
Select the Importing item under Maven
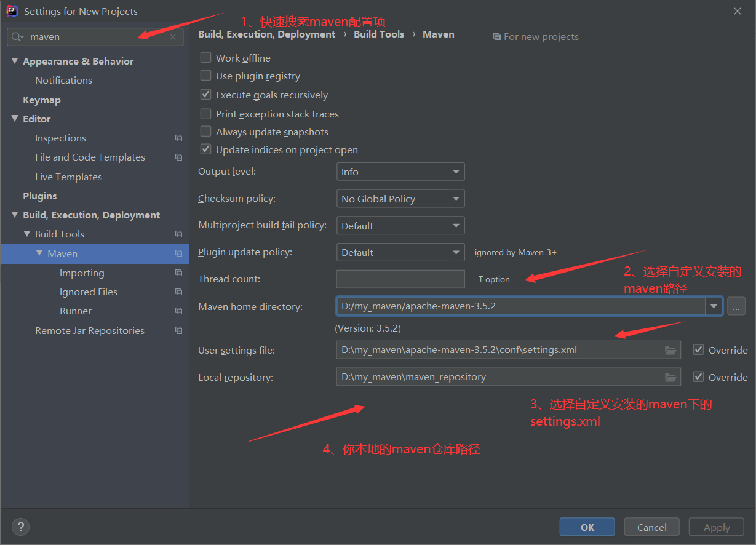82,272
